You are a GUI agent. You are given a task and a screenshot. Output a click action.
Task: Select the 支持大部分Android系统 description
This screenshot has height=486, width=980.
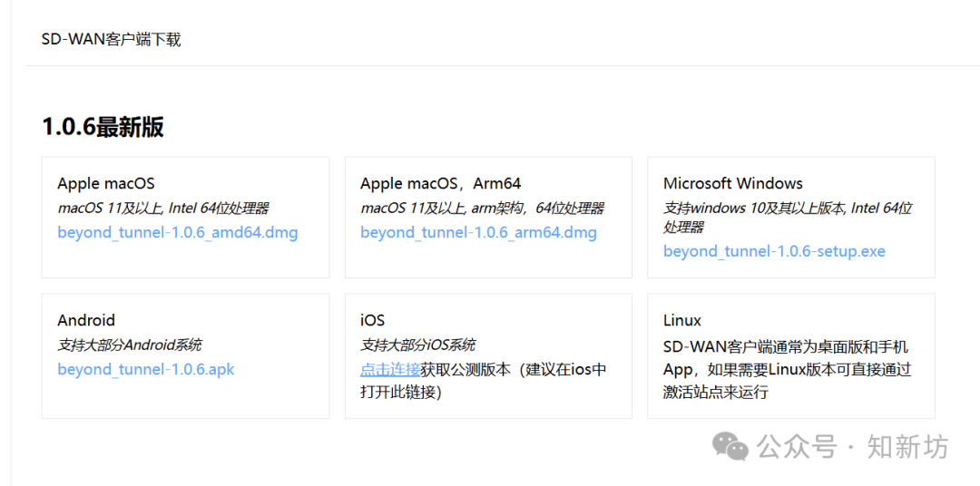click(130, 345)
